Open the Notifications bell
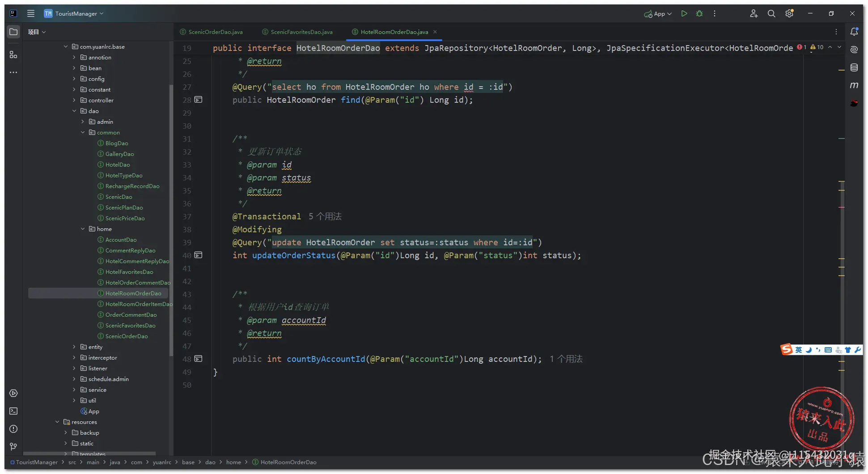 coord(854,32)
